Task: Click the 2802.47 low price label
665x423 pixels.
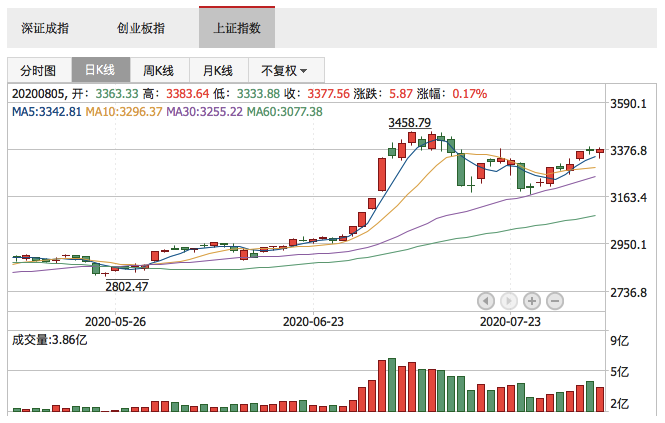Action: (127, 286)
